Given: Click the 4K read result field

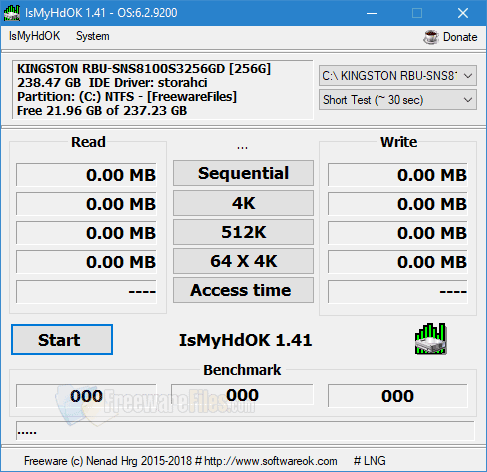Looking at the screenshot, I should [x=86, y=204].
